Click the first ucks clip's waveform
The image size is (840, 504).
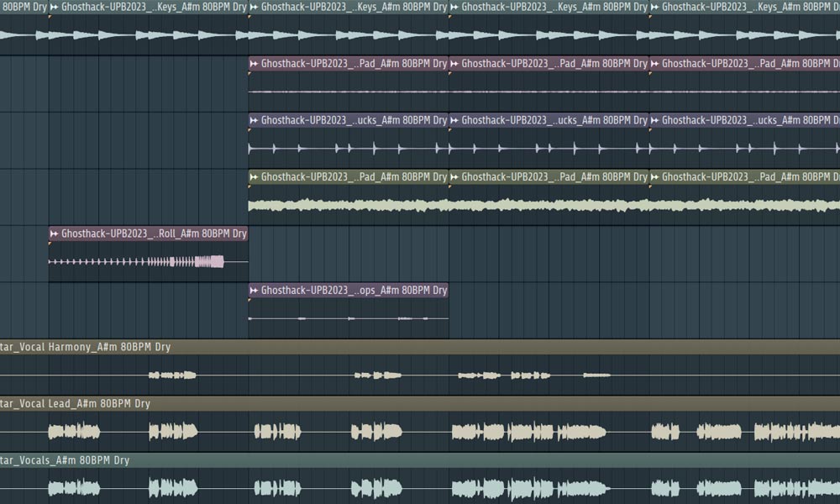point(349,149)
